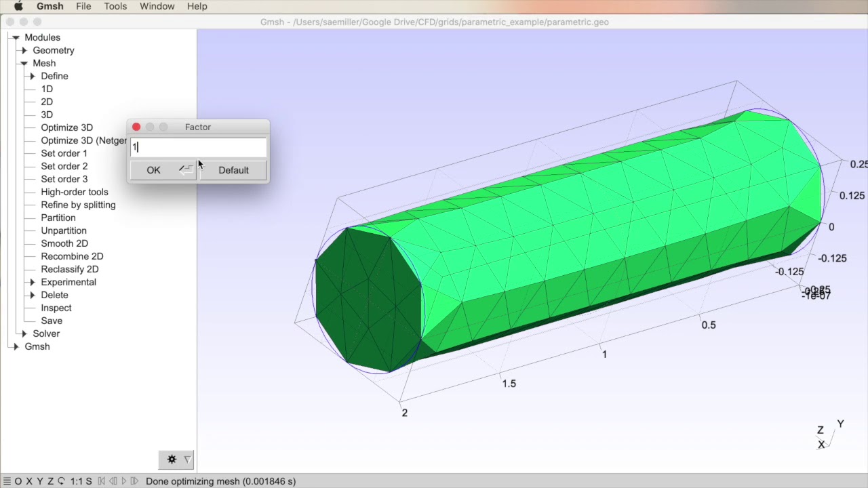Screen dimensions: 868x488
Task: Run Reclassify 2D
Action: click(69, 269)
